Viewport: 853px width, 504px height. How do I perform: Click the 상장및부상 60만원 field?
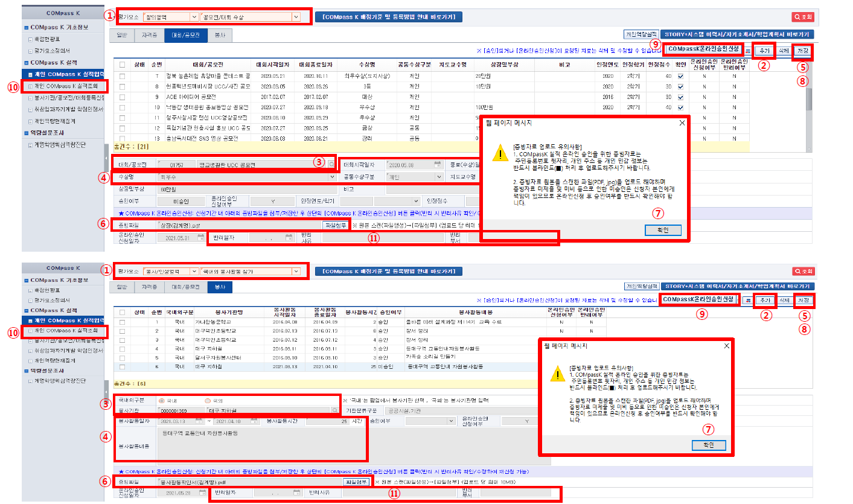(246, 189)
